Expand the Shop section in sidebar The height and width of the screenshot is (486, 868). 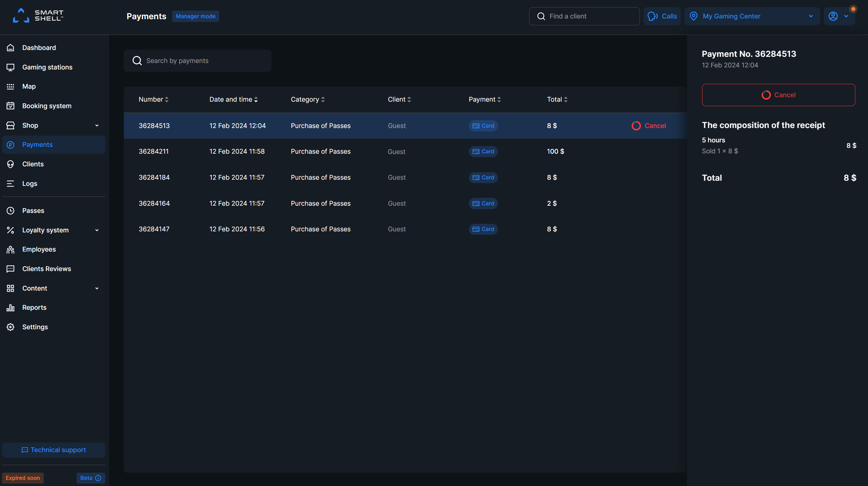coord(97,125)
